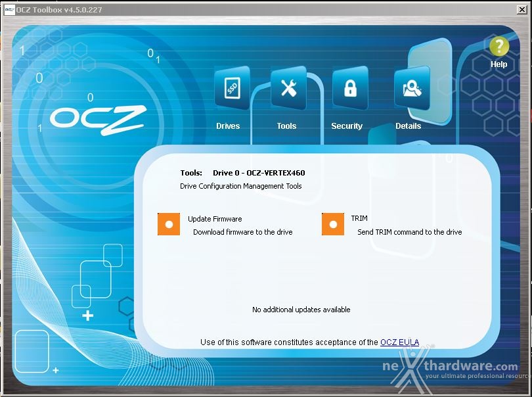
Task: Switch to the Tools tab label
Action: tap(286, 126)
